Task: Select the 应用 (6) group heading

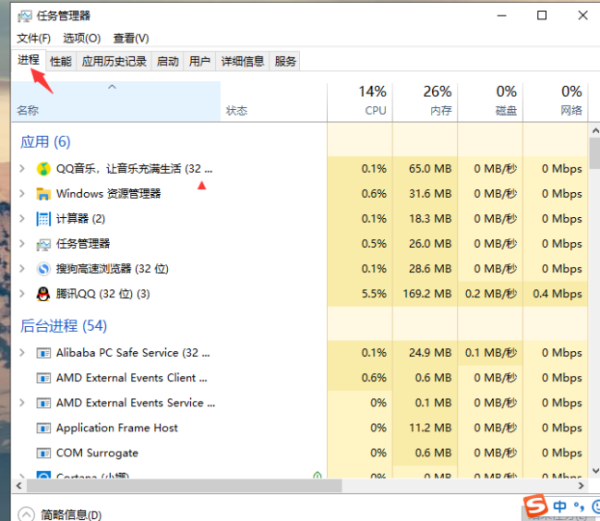Action: click(x=45, y=142)
